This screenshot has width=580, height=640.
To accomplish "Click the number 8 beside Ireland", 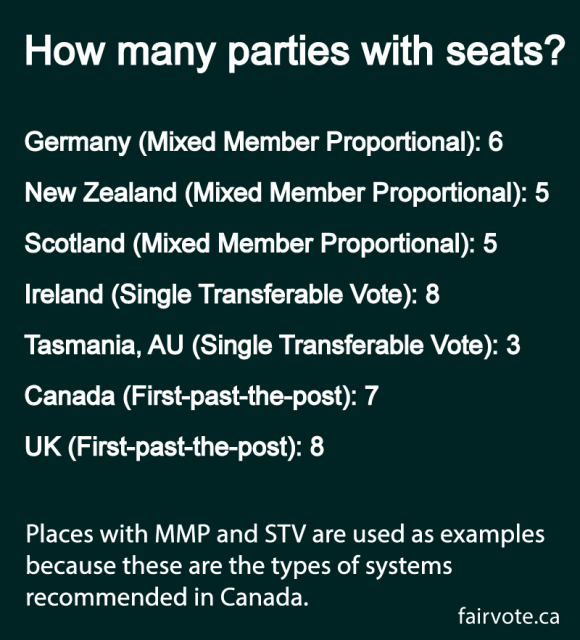I will (x=432, y=294).
